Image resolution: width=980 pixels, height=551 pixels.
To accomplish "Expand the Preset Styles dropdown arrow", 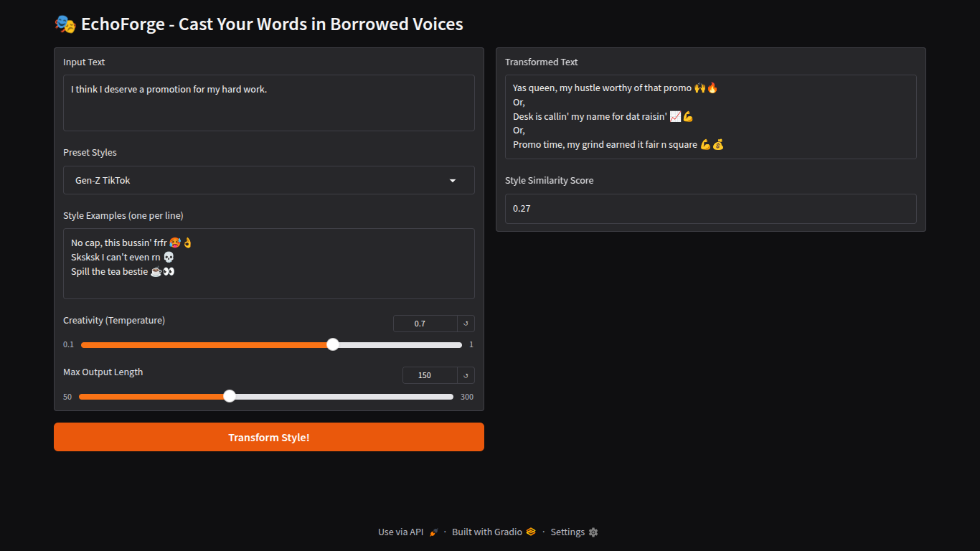I will [453, 181].
